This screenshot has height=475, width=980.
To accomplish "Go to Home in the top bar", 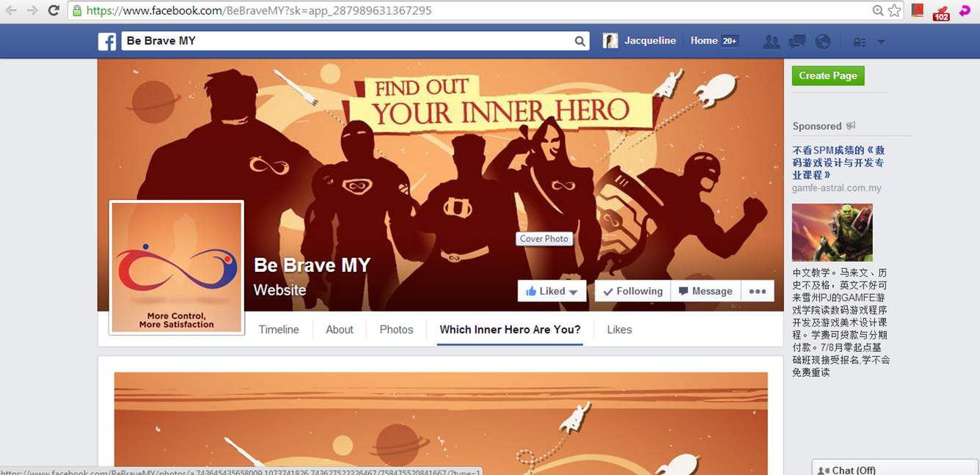I will pyautogui.click(x=704, y=41).
